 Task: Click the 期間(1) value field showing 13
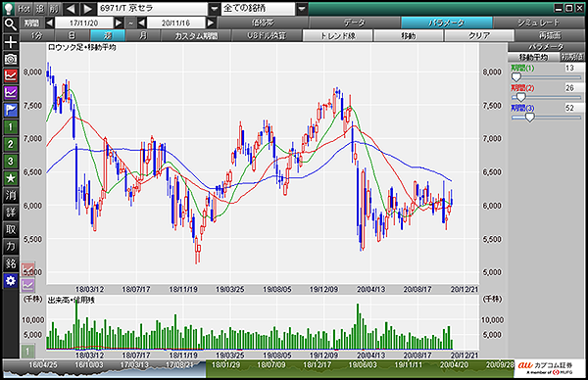tap(574, 68)
